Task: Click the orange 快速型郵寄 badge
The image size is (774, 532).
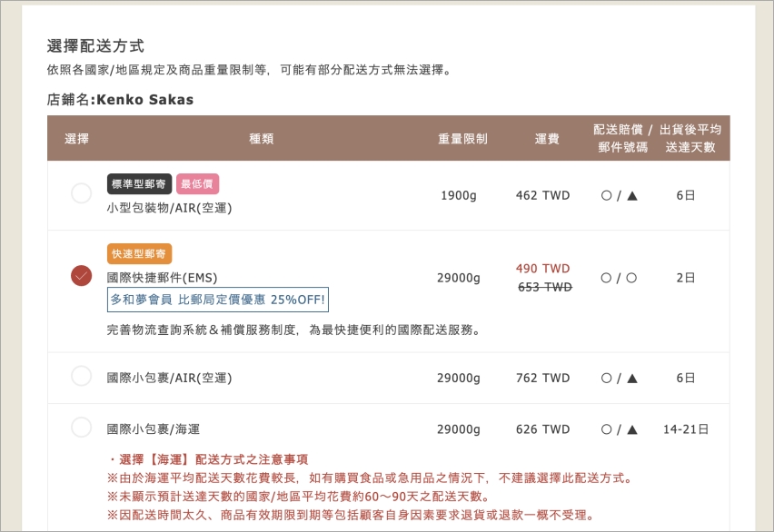Action: click(139, 254)
